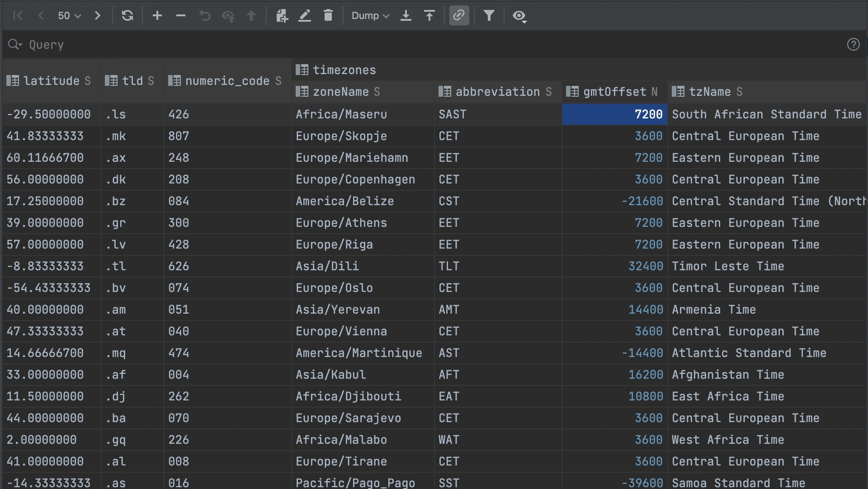Click the pencil edit icon

click(x=305, y=16)
